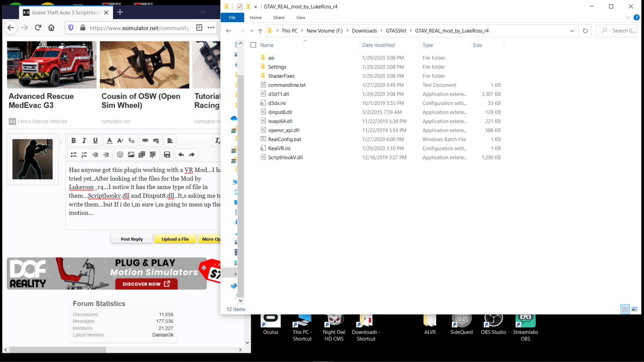Viewport: 644px width, 362px height.
Task: Open the recent locations dropdown in Explorer
Action: coord(252,31)
